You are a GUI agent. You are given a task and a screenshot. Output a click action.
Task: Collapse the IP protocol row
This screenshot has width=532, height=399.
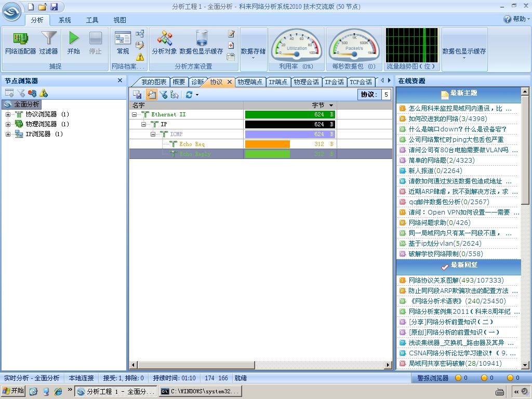coord(144,125)
